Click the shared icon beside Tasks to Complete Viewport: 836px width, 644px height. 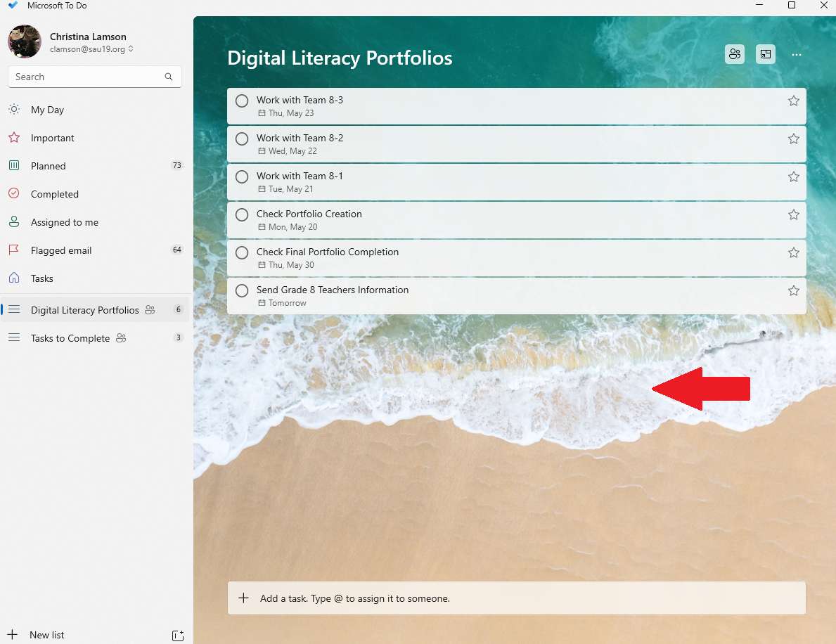pos(121,337)
